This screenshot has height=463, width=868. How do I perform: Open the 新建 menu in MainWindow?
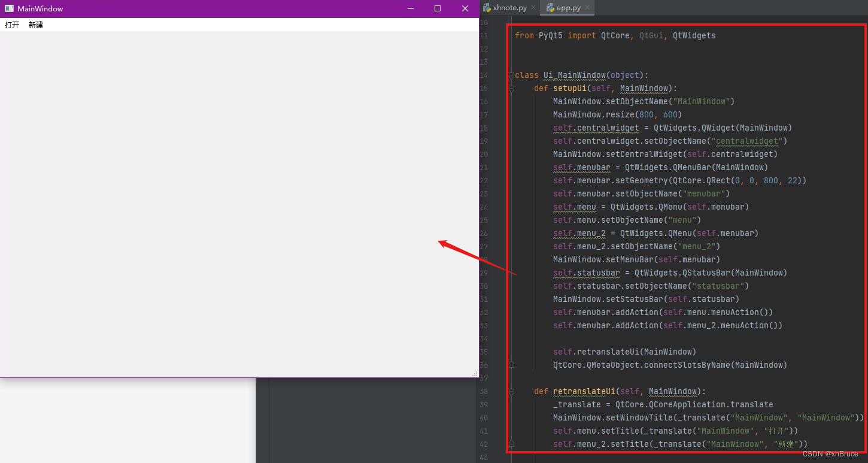[36, 25]
